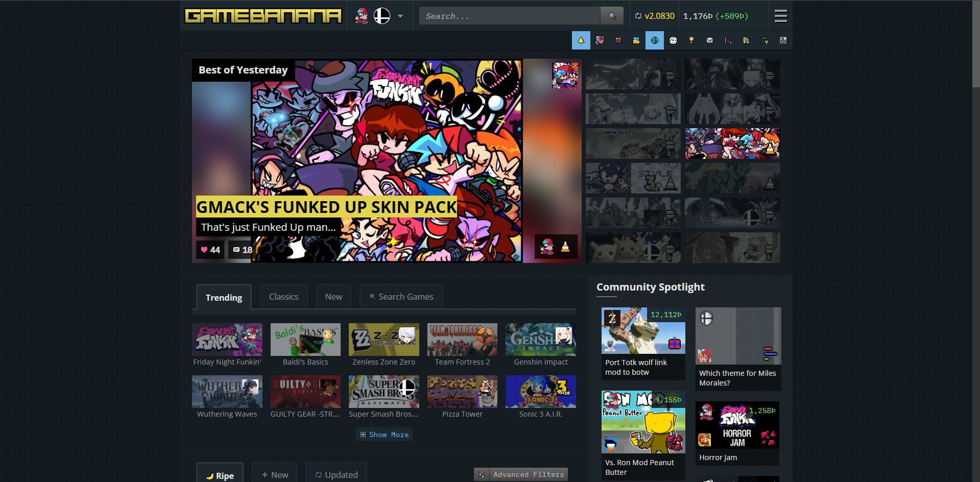This screenshot has height=482, width=980.
Task: Click the Updated sort tab
Action: click(x=337, y=474)
